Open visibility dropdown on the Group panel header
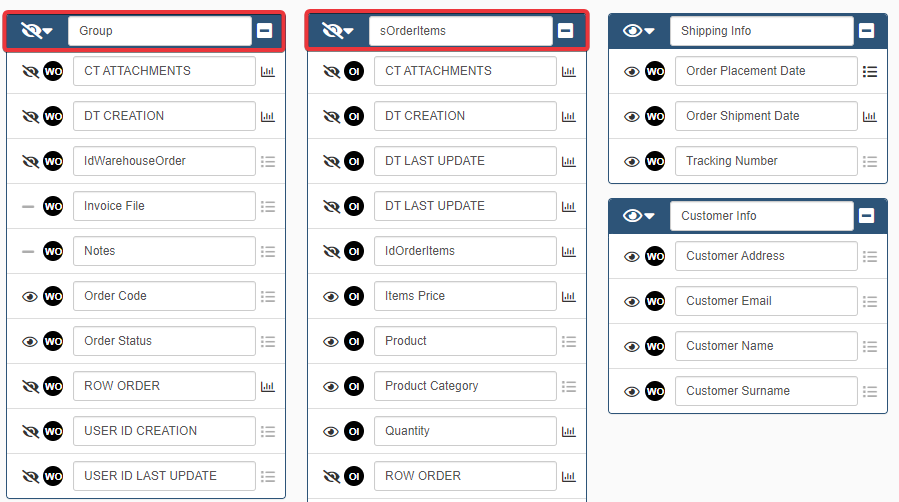The width and height of the screenshot is (899, 502). [x=37, y=31]
